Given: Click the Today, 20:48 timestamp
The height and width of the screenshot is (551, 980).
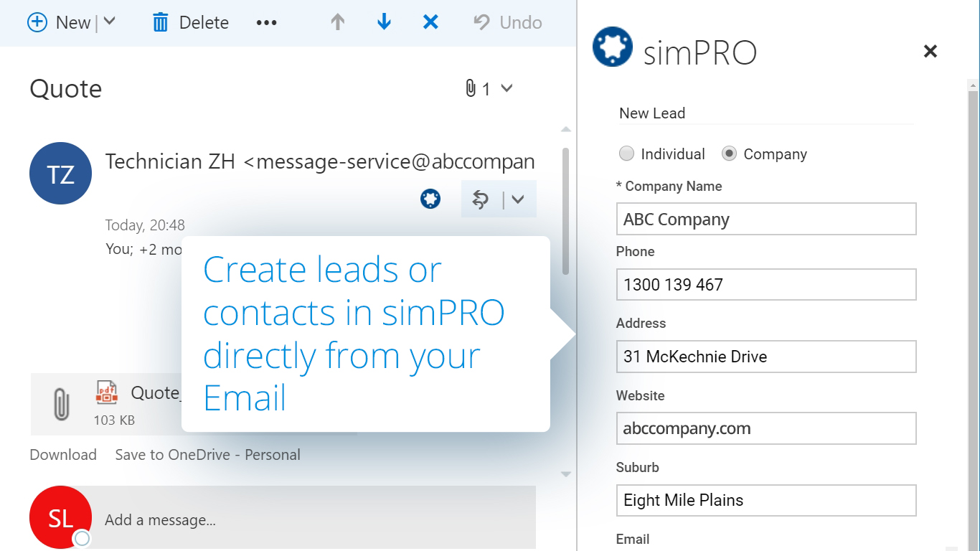Looking at the screenshot, I should coord(145,225).
